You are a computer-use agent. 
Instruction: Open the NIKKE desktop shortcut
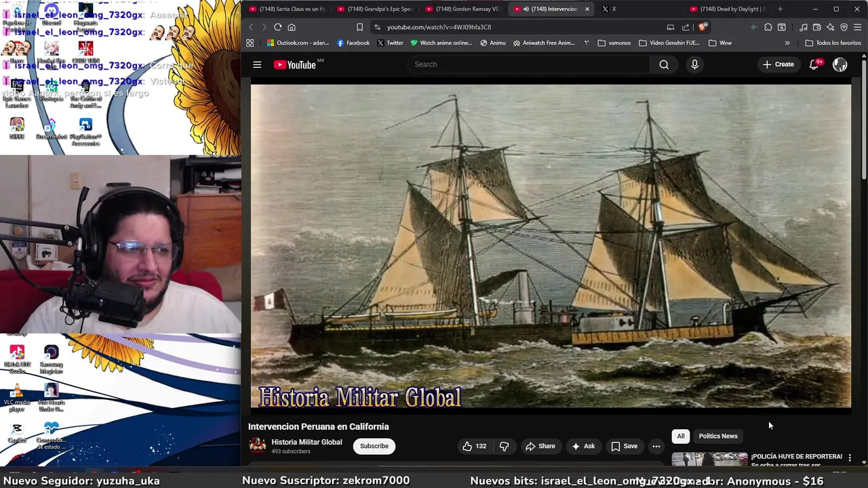pos(17,128)
